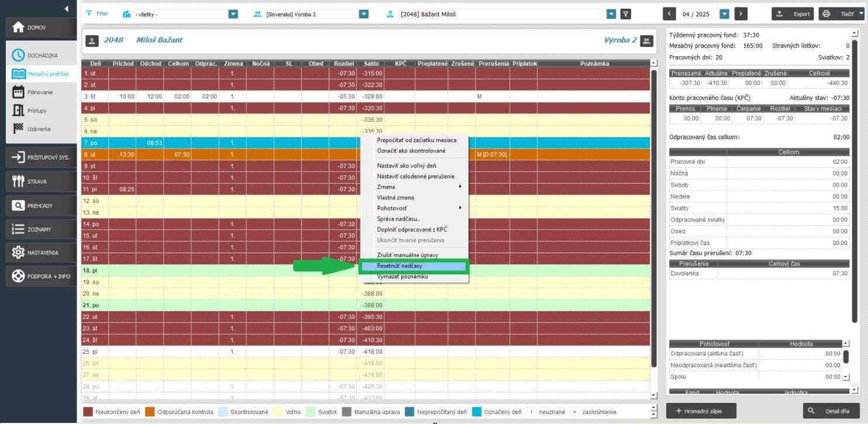The width and height of the screenshot is (868, 424).
Task: Open the Tlačiť print dropdown arrow
Action: [x=861, y=14]
